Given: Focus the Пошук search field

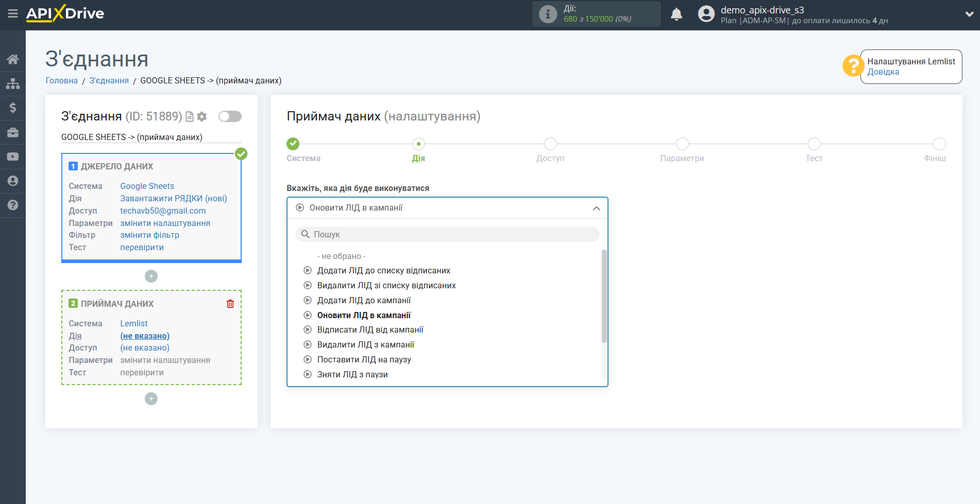Looking at the screenshot, I should point(447,234).
